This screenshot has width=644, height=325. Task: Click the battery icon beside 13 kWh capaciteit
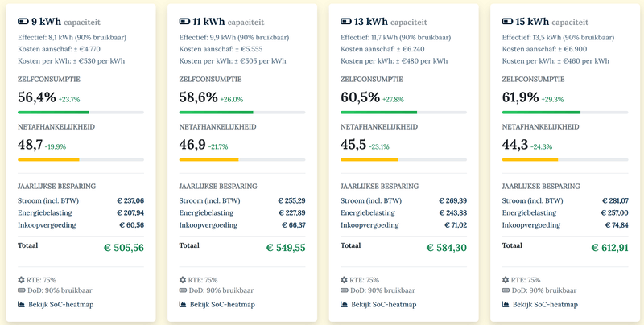coord(345,21)
